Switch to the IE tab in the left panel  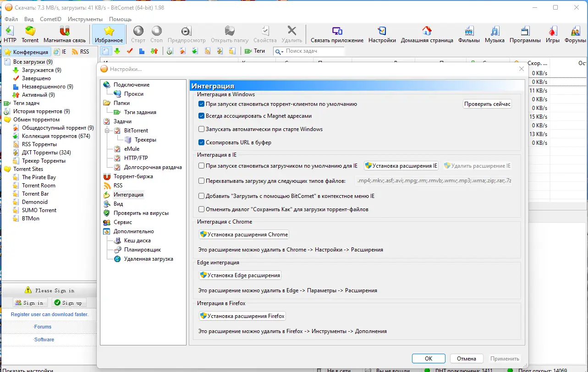[x=60, y=52]
